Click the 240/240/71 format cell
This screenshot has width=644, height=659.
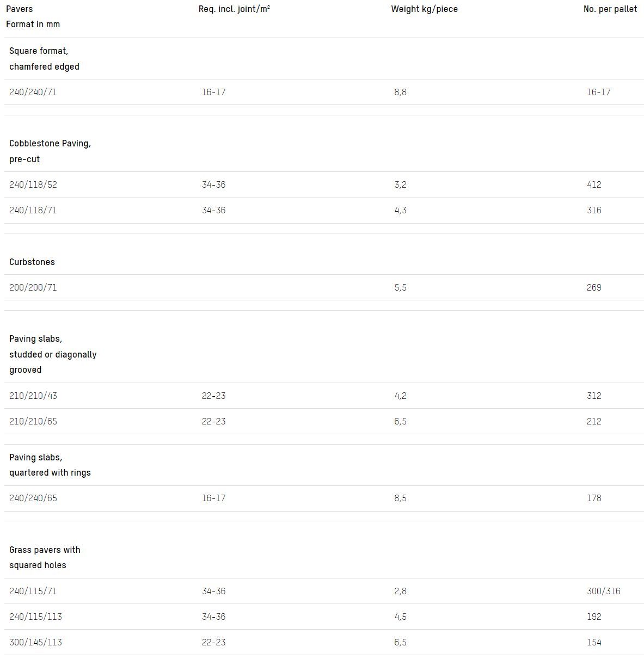pyautogui.click(x=33, y=92)
